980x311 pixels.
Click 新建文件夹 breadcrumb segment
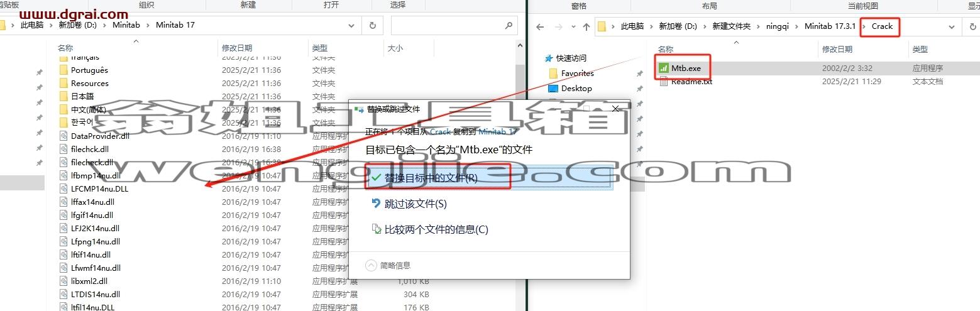[731, 26]
